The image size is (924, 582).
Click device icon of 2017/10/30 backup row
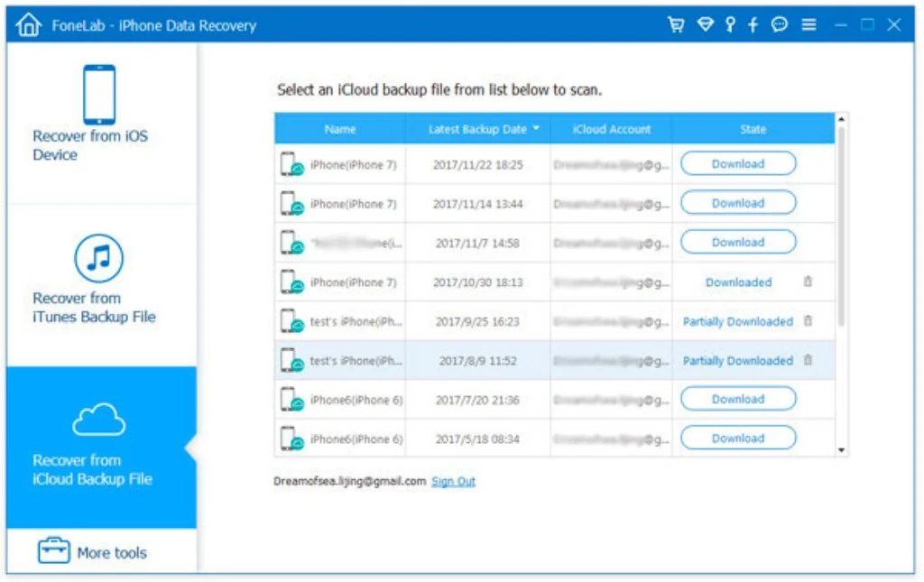[x=291, y=282]
